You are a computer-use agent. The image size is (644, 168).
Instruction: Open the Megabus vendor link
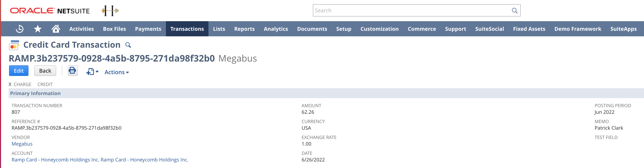coord(22,144)
